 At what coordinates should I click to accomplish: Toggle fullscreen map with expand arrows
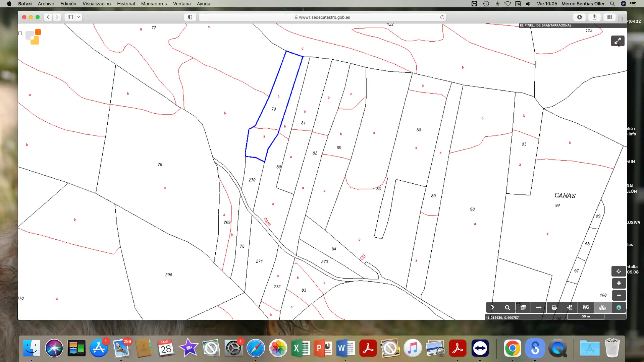618,41
